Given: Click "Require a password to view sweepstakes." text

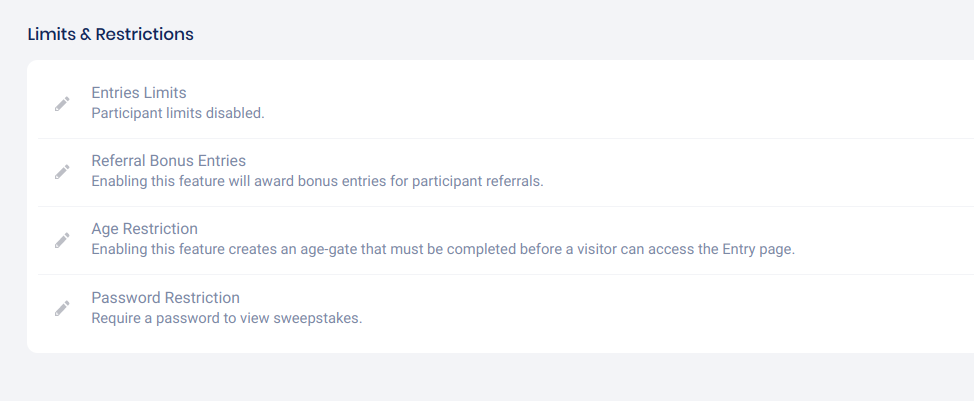Looking at the screenshot, I should 226,318.
